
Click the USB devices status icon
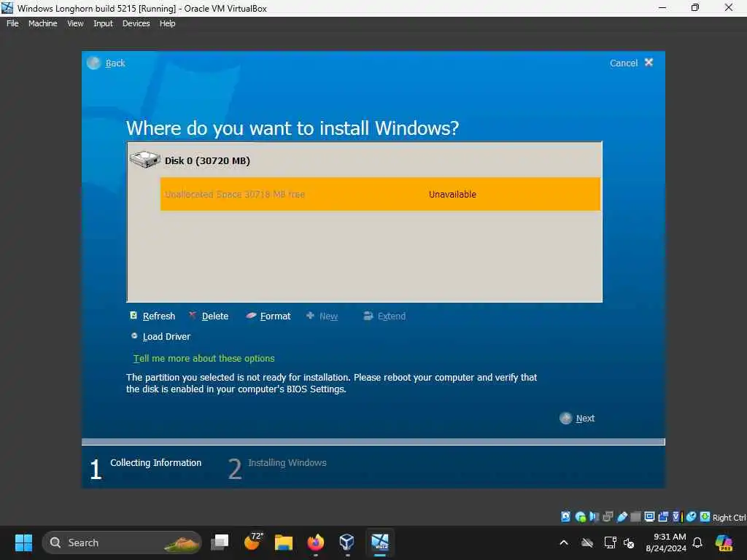(622, 517)
